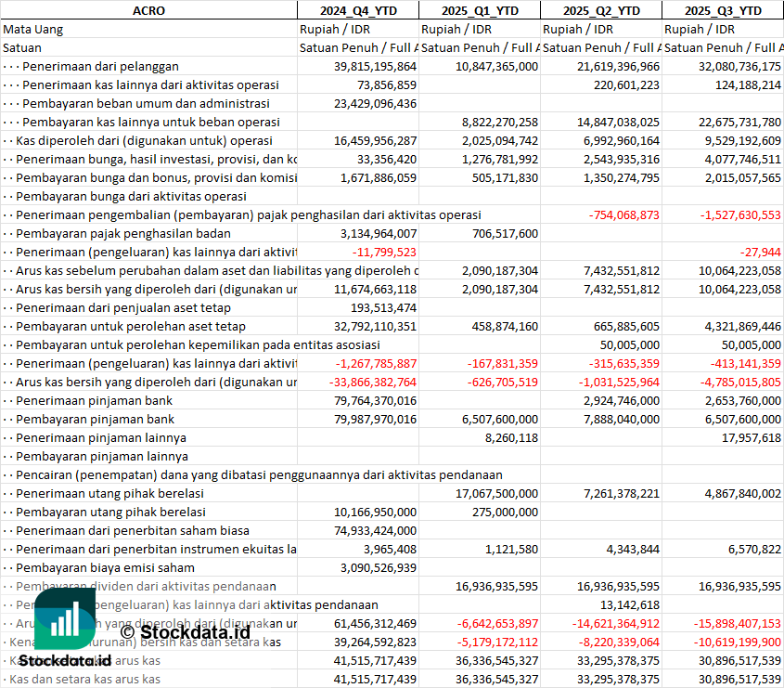The height and width of the screenshot is (688, 784).
Task: Click the Mata Uang row label
Action: click(x=33, y=29)
